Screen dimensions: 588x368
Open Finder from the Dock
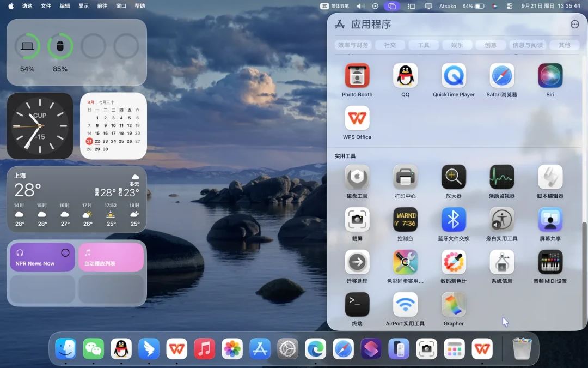(x=66, y=349)
